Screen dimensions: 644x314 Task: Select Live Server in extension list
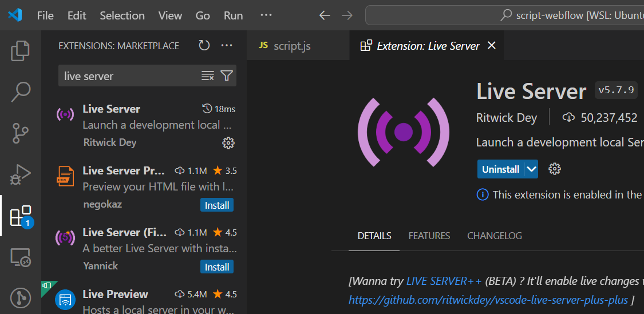[x=144, y=126]
